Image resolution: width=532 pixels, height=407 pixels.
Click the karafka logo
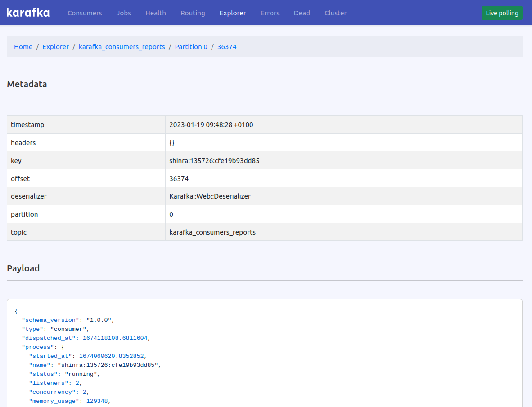[28, 13]
